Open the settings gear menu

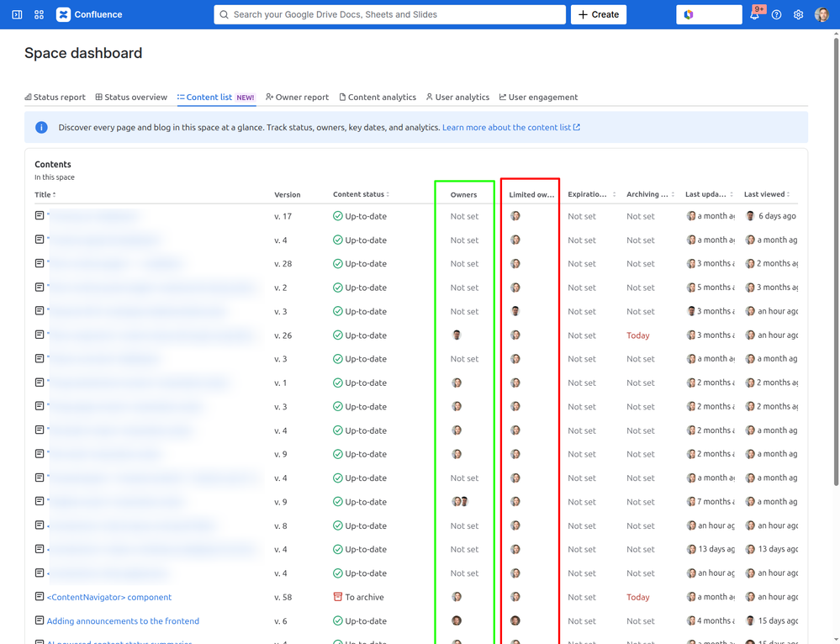coord(798,14)
